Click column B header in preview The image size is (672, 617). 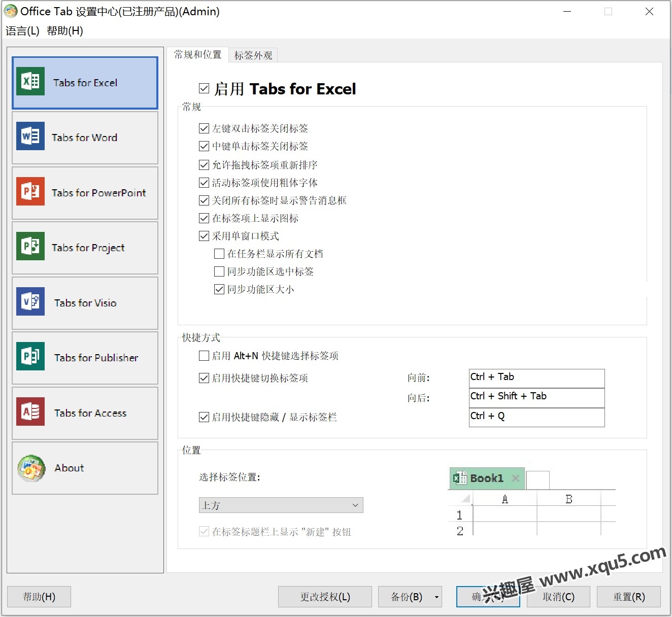(569, 499)
